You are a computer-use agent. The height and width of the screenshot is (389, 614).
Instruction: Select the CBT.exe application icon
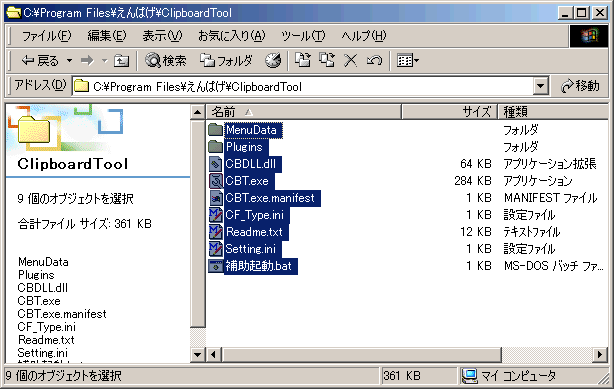pyautogui.click(x=216, y=181)
